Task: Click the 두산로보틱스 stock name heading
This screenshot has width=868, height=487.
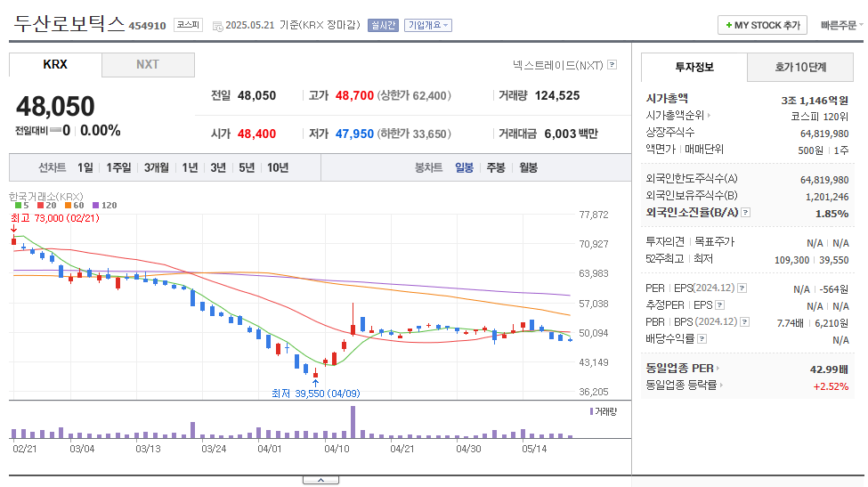Action: (x=69, y=23)
